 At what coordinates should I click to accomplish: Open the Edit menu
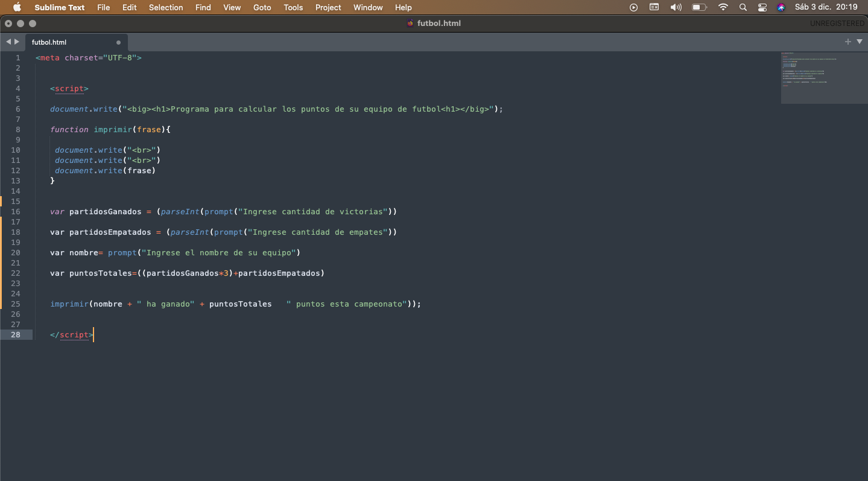[x=129, y=7]
